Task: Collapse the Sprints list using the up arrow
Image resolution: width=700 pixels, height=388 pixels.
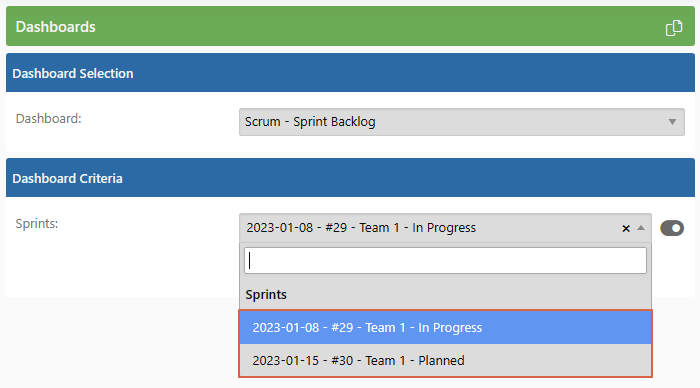Action: click(x=641, y=228)
